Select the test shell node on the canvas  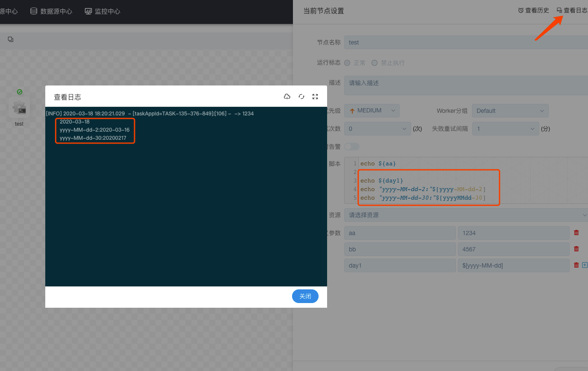(19, 108)
